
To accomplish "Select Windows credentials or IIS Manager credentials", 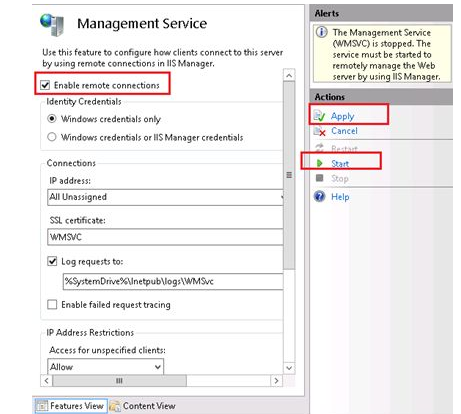I will [x=52, y=137].
